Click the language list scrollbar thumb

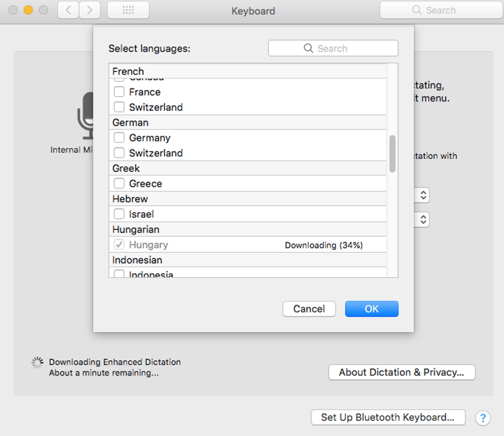tap(392, 154)
